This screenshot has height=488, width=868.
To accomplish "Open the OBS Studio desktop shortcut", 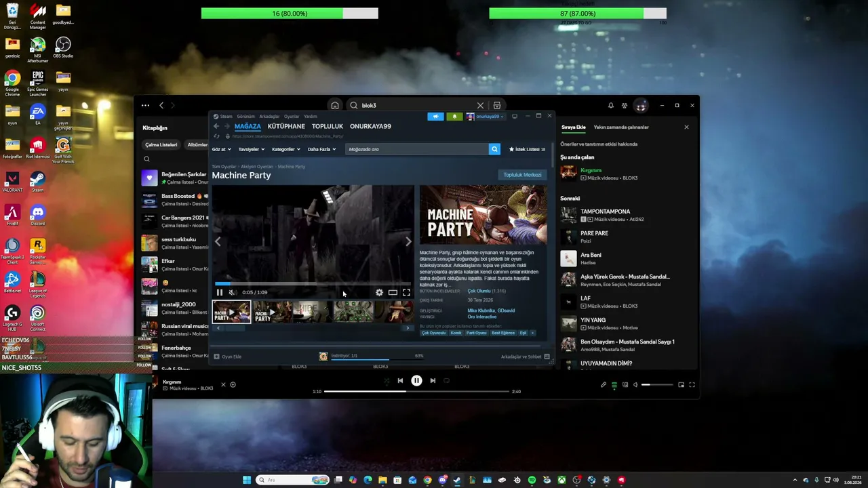I will click(63, 47).
